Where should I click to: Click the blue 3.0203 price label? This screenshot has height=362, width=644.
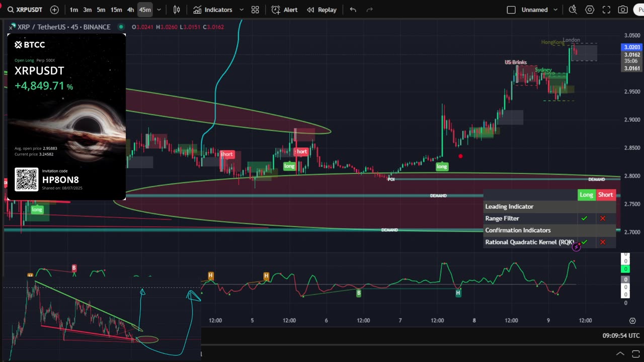pyautogui.click(x=631, y=47)
